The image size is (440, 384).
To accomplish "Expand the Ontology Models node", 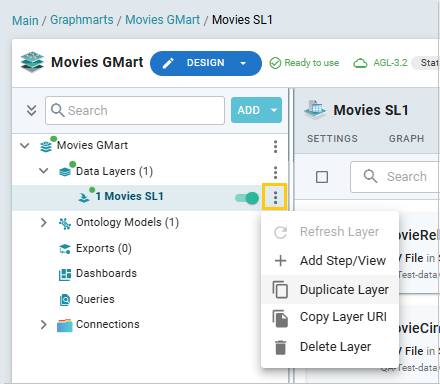I will (43, 222).
